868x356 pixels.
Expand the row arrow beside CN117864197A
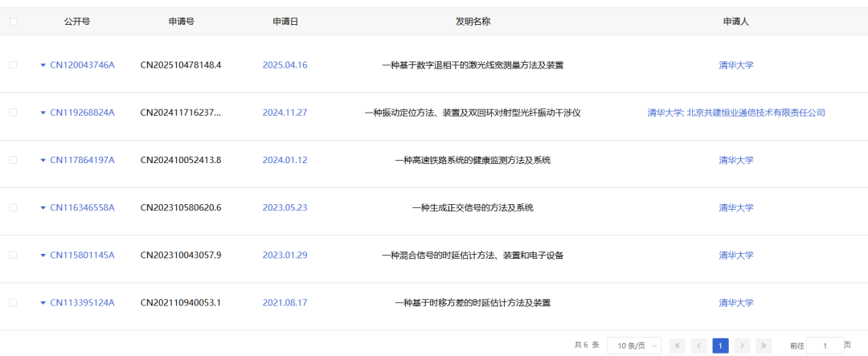(43, 161)
